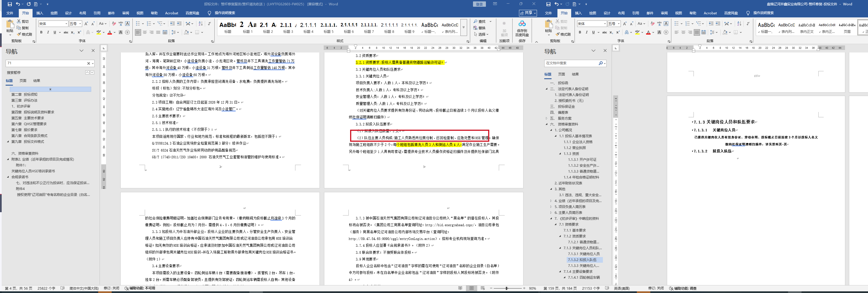Switch to 页面 tab in left navigation pane
868x293 pixels.
(23, 81)
